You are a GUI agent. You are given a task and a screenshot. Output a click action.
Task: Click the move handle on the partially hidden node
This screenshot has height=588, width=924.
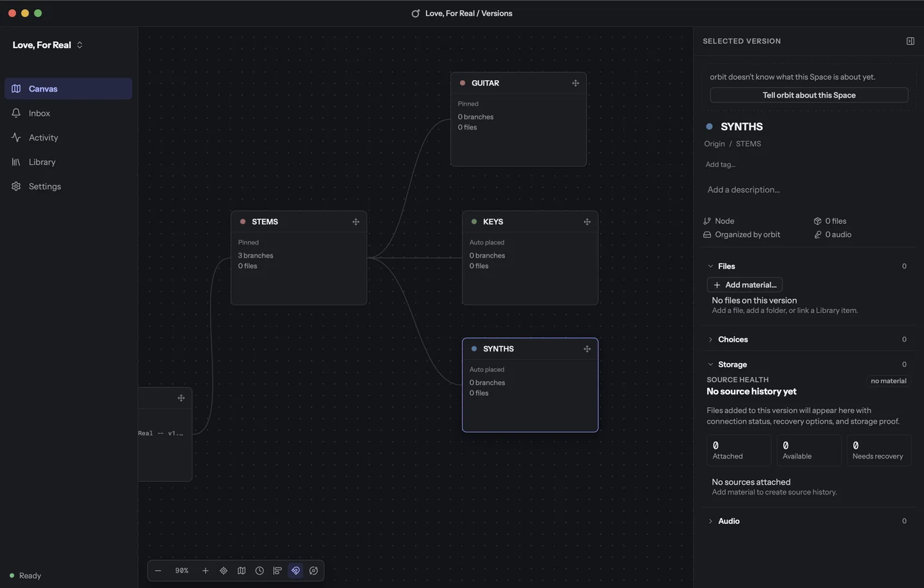click(x=181, y=398)
